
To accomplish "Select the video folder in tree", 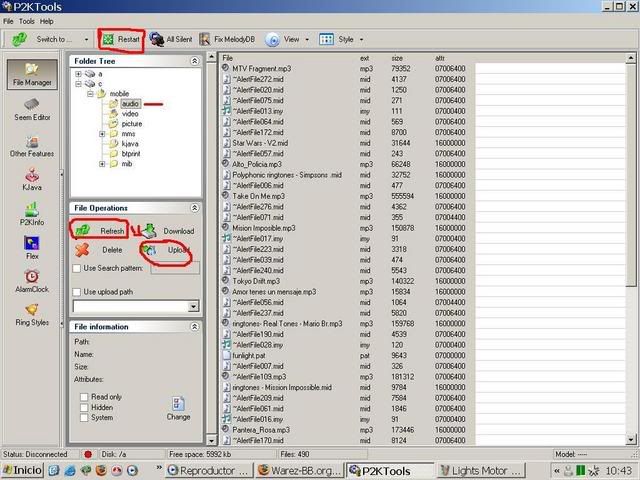I will [x=130, y=114].
